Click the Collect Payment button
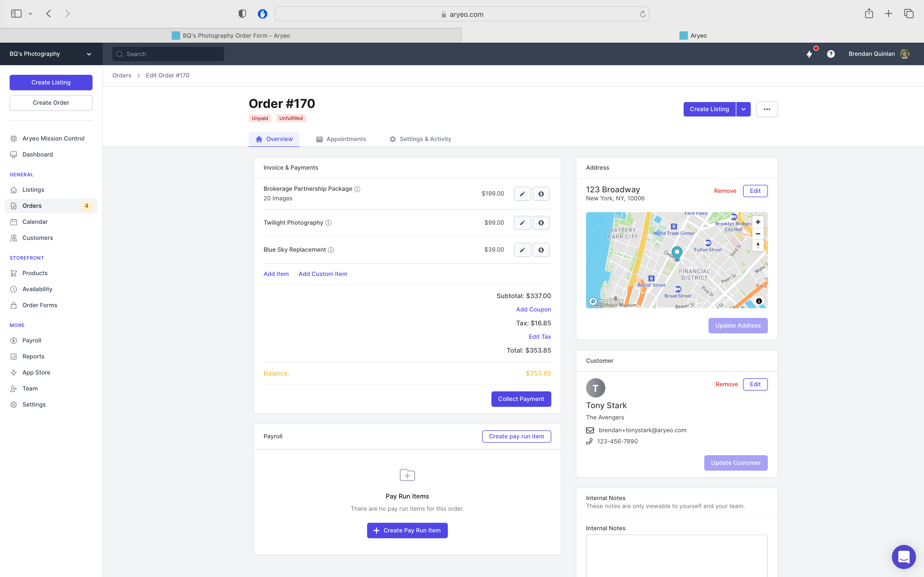 (x=521, y=399)
